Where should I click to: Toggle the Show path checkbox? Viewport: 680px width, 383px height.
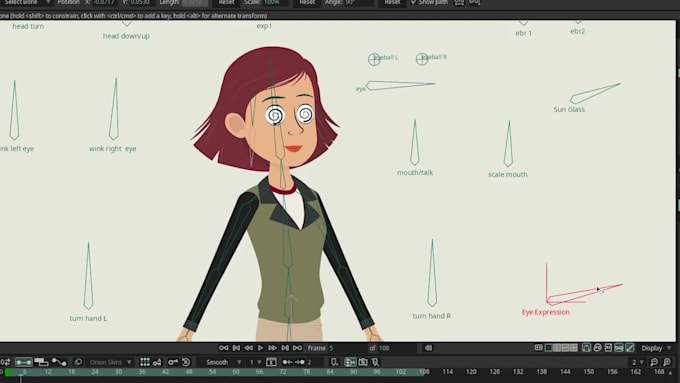click(414, 2)
